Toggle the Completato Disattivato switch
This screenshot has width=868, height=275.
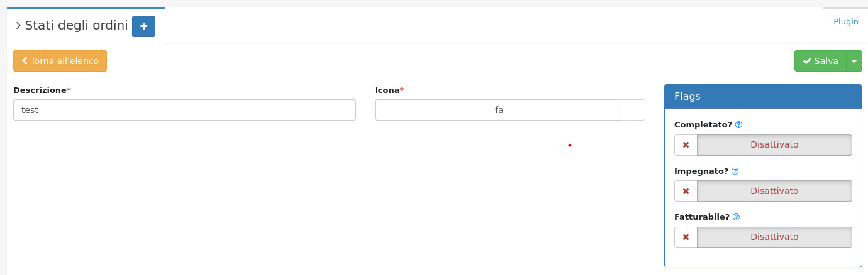pos(774,145)
